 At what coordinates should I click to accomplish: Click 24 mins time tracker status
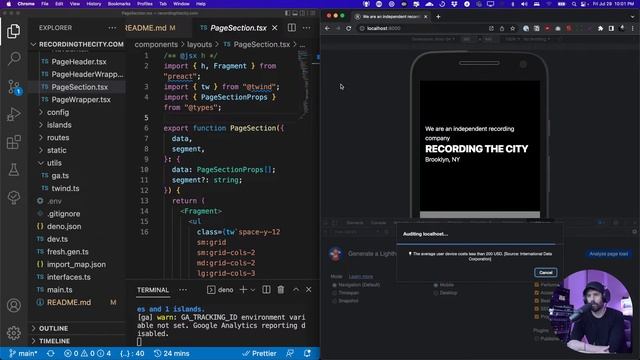tap(171, 353)
